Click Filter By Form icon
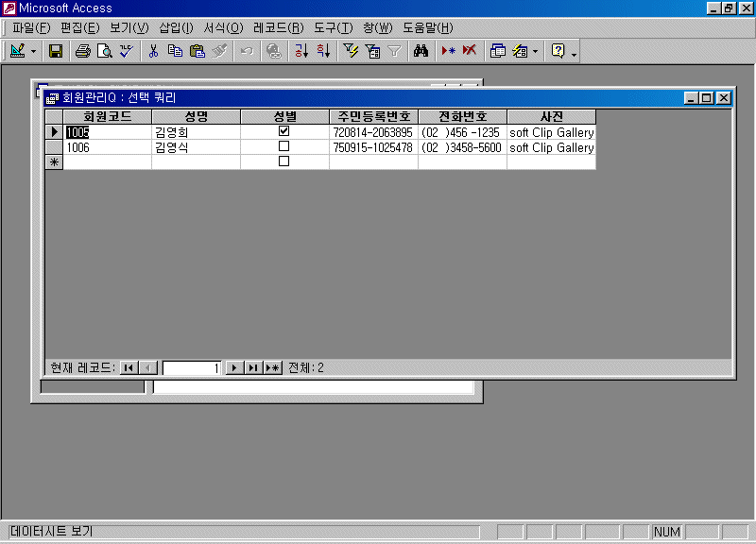The image size is (756, 544). pyautogui.click(x=372, y=51)
